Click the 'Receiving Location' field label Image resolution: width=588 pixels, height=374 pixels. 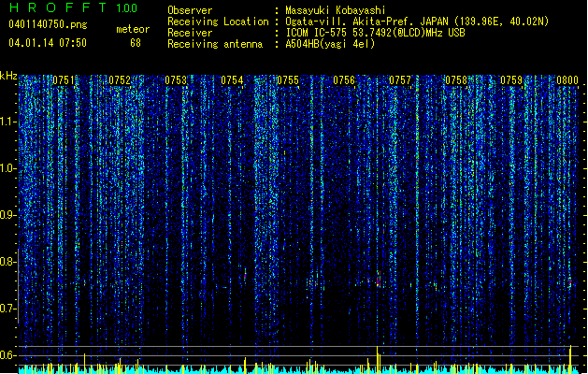pos(218,22)
